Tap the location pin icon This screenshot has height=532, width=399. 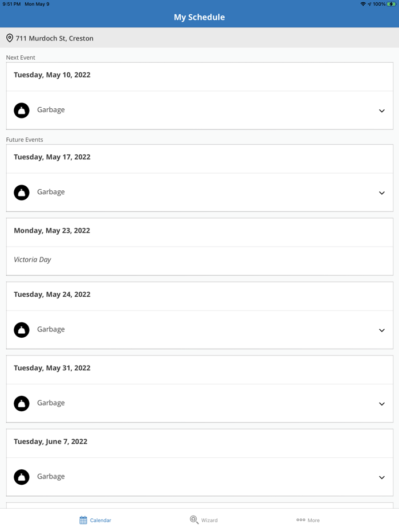click(x=10, y=38)
